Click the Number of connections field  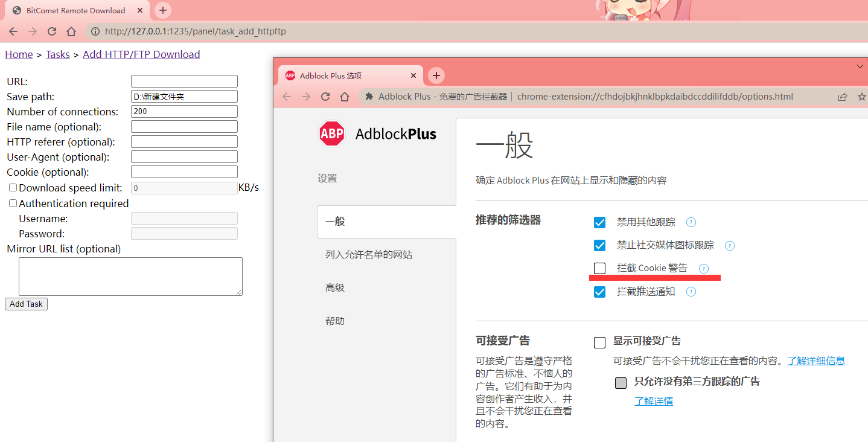click(x=184, y=112)
